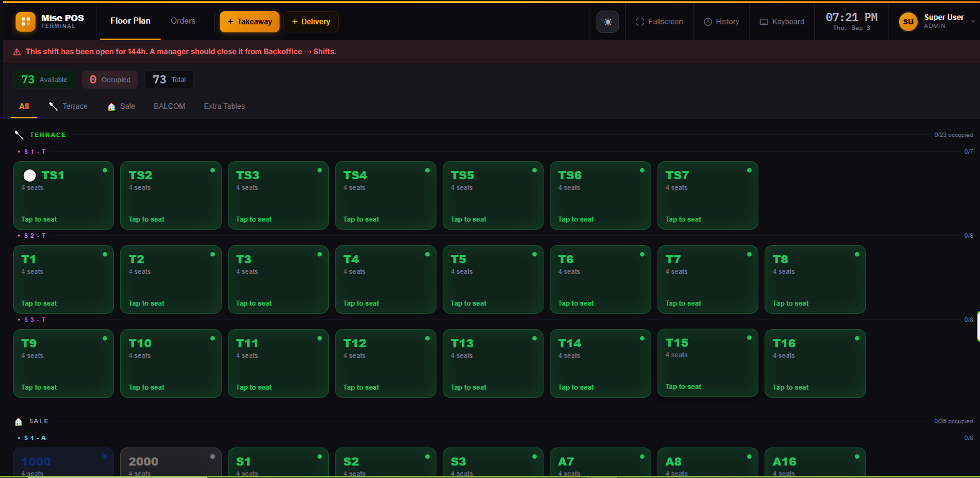This screenshot has width=980, height=478.
Task: Seat guests at table TS4
Action: [385, 195]
